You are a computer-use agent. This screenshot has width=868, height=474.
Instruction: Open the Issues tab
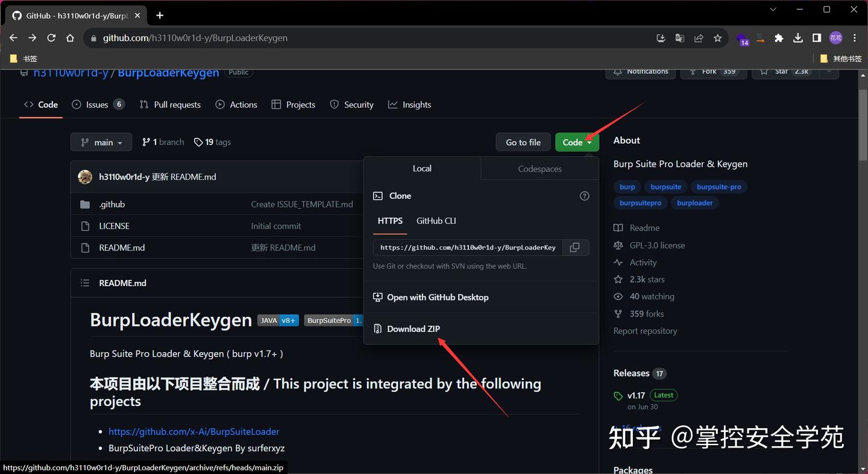[x=98, y=105]
